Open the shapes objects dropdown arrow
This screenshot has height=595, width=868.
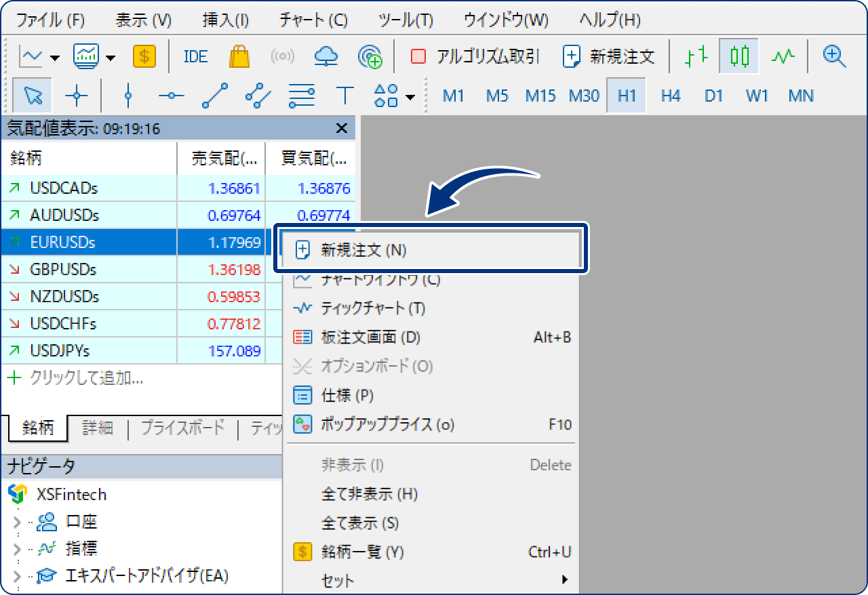pos(410,97)
